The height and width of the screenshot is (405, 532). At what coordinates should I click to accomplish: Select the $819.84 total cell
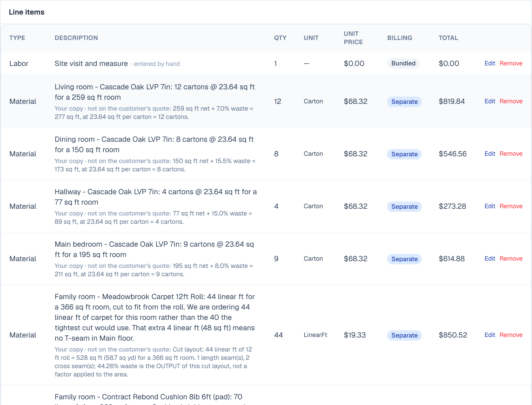(x=451, y=101)
